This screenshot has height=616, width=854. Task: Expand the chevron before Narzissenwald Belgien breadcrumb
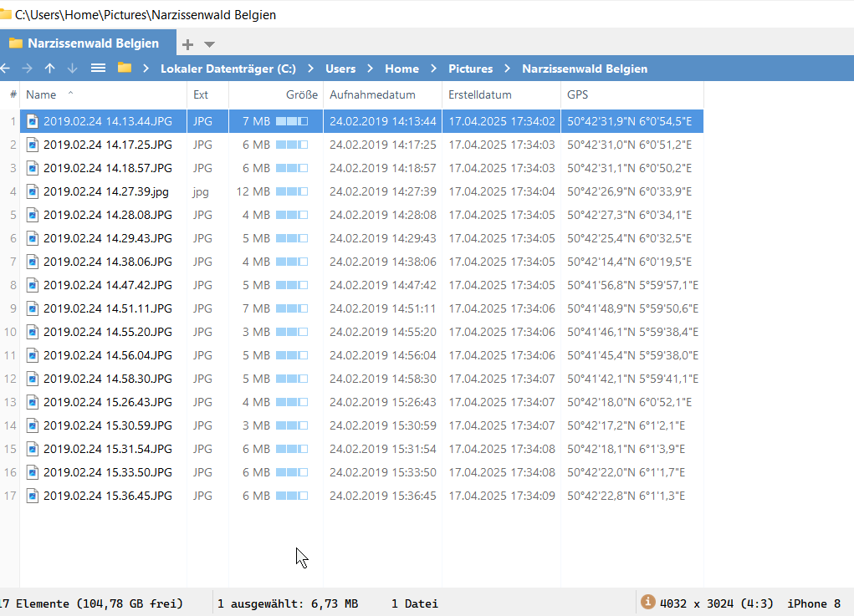pyautogui.click(x=508, y=69)
